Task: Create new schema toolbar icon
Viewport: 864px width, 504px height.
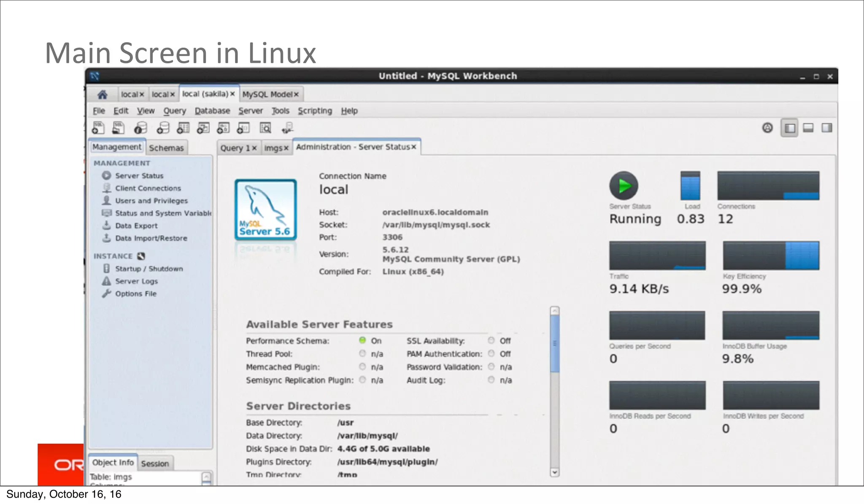Action: (x=163, y=127)
